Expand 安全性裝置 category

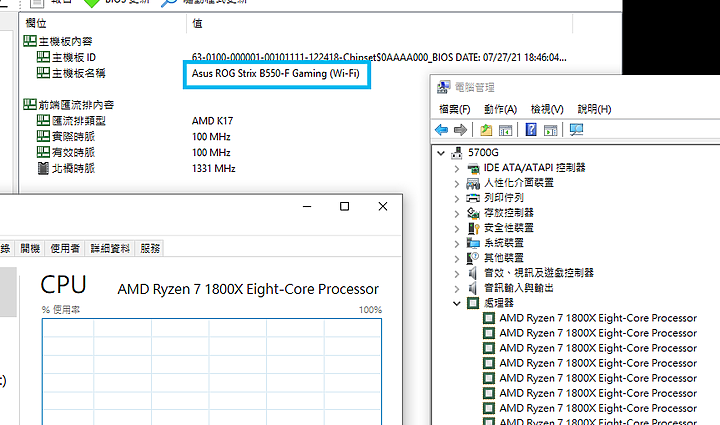click(456, 229)
